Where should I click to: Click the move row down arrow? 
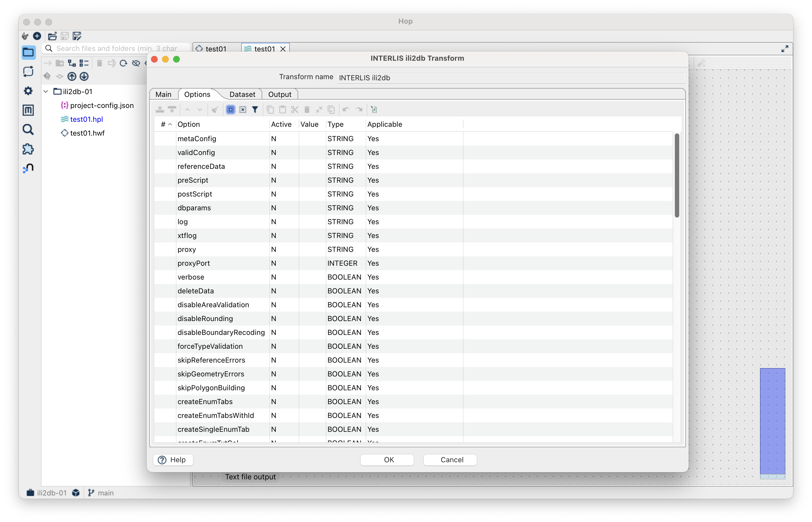[200, 110]
